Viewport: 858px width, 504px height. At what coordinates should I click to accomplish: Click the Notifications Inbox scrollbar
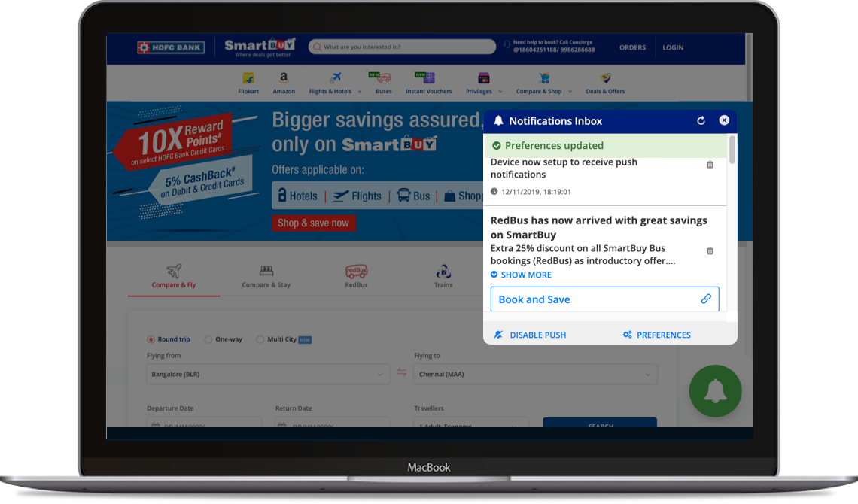(x=732, y=150)
